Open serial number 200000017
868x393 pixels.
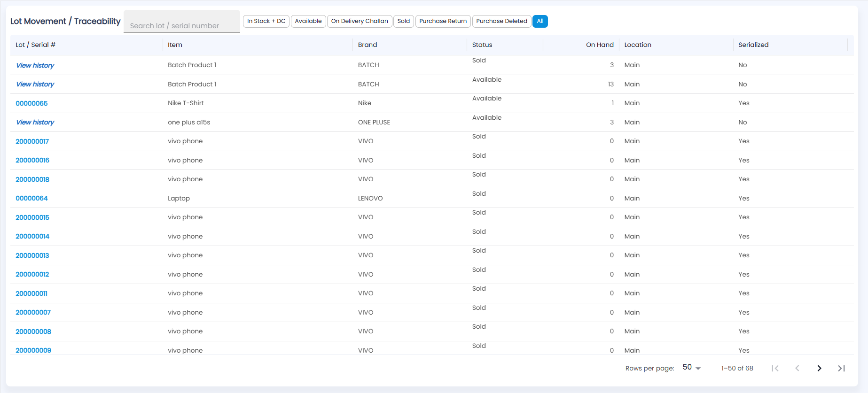32,141
